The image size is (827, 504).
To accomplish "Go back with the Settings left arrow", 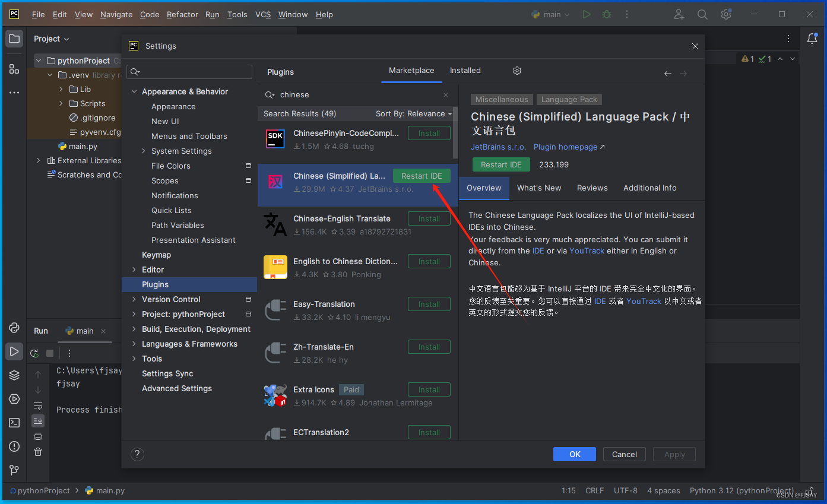I will click(668, 74).
